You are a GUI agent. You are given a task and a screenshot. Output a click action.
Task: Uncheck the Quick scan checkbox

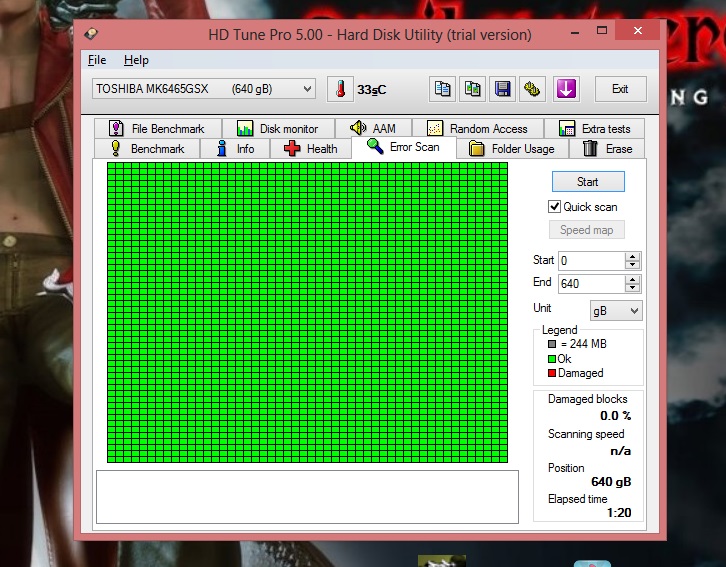(555, 207)
